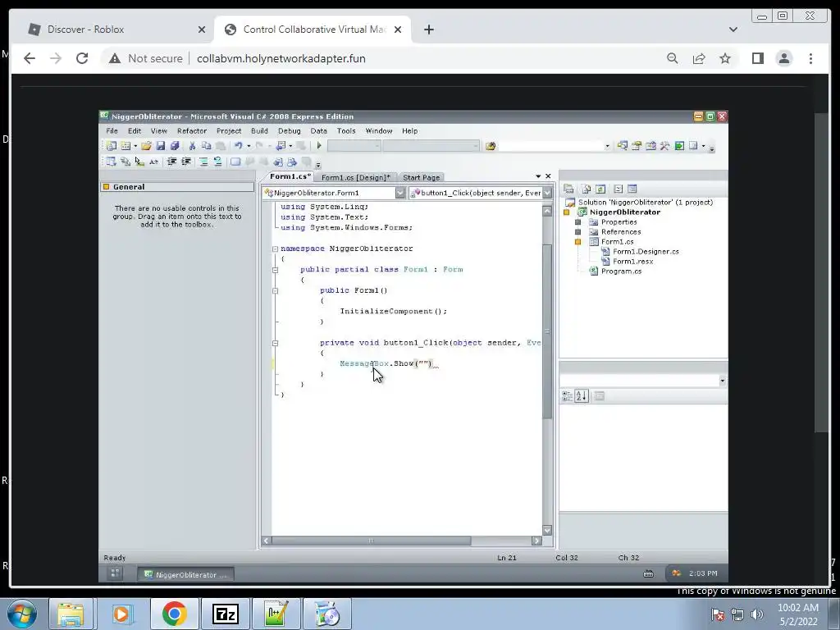Collapse the namespace code block
840x630 pixels.
click(x=275, y=249)
